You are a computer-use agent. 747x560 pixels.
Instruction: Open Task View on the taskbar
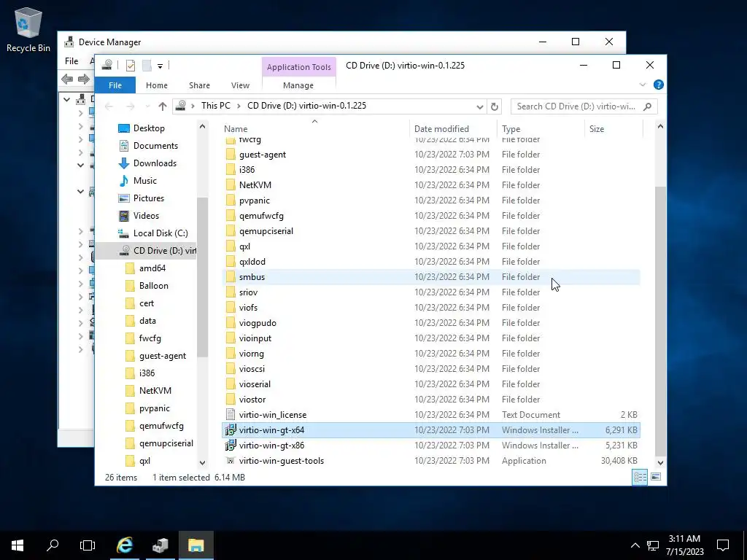point(88,545)
